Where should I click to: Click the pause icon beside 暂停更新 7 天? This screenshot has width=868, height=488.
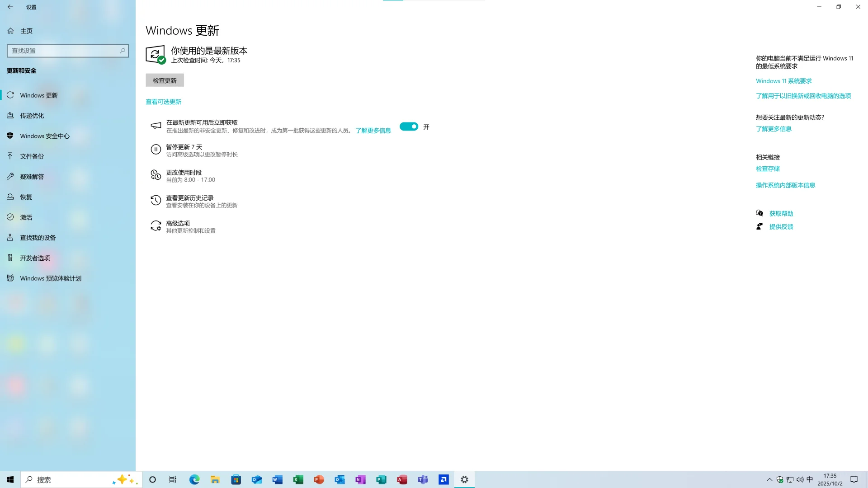(156, 150)
